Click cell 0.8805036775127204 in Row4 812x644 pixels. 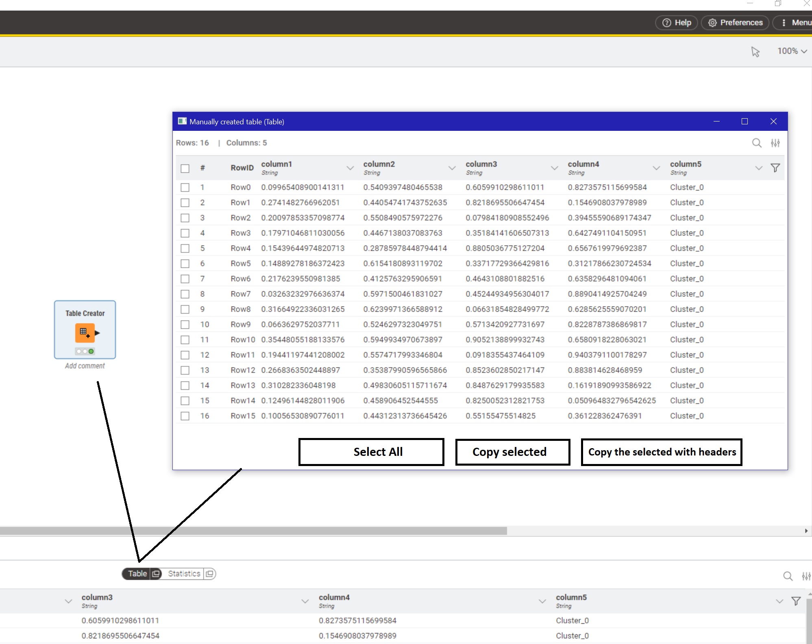tap(505, 248)
